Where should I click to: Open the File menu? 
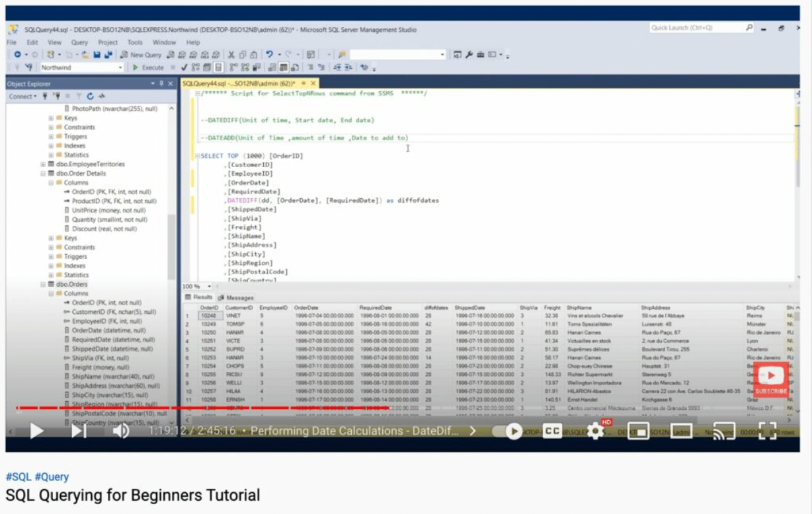point(12,42)
